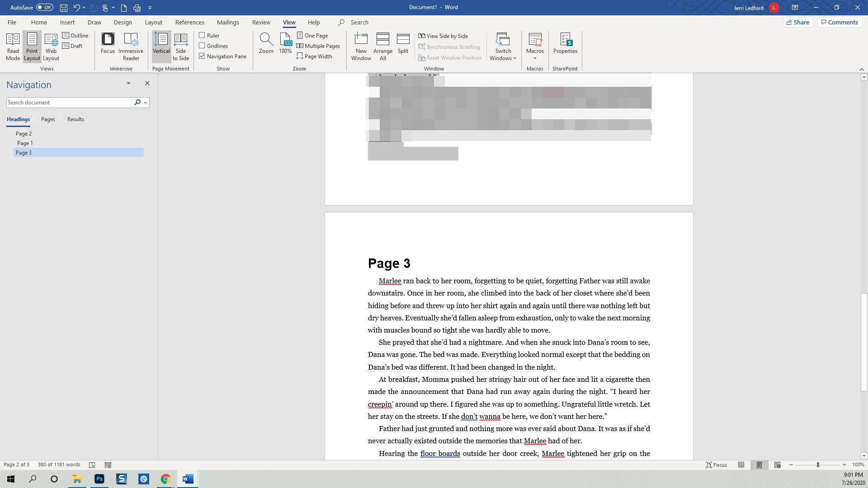
Task: Expand the Page Movement dropdown
Action: (x=170, y=68)
